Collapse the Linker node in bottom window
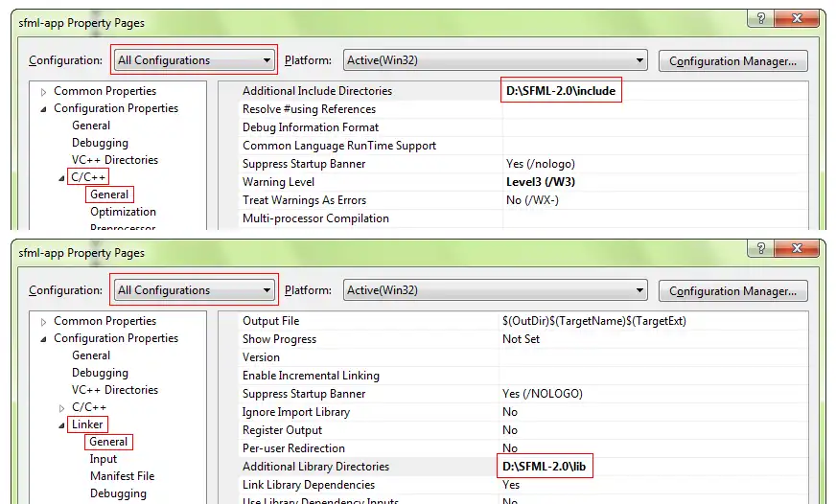Image resolution: width=836 pixels, height=504 pixels. 62,425
